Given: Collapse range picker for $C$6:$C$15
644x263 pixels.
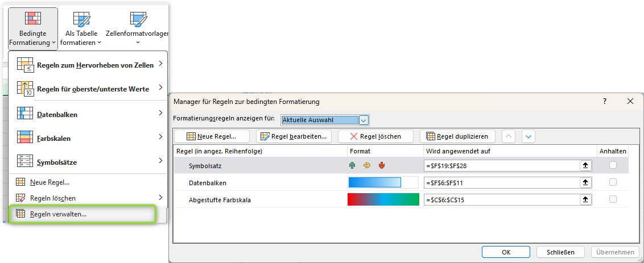Looking at the screenshot, I should click(x=585, y=200).
